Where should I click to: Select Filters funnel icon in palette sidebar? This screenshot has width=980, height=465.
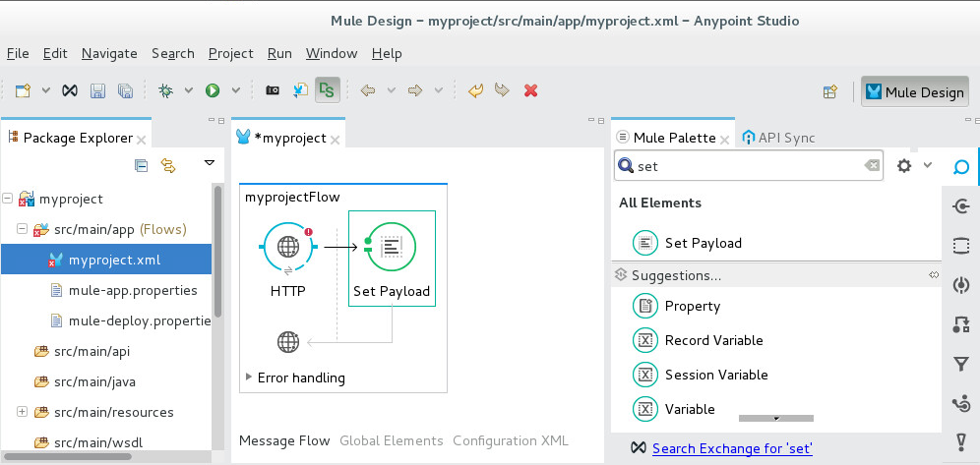[961, 364]
